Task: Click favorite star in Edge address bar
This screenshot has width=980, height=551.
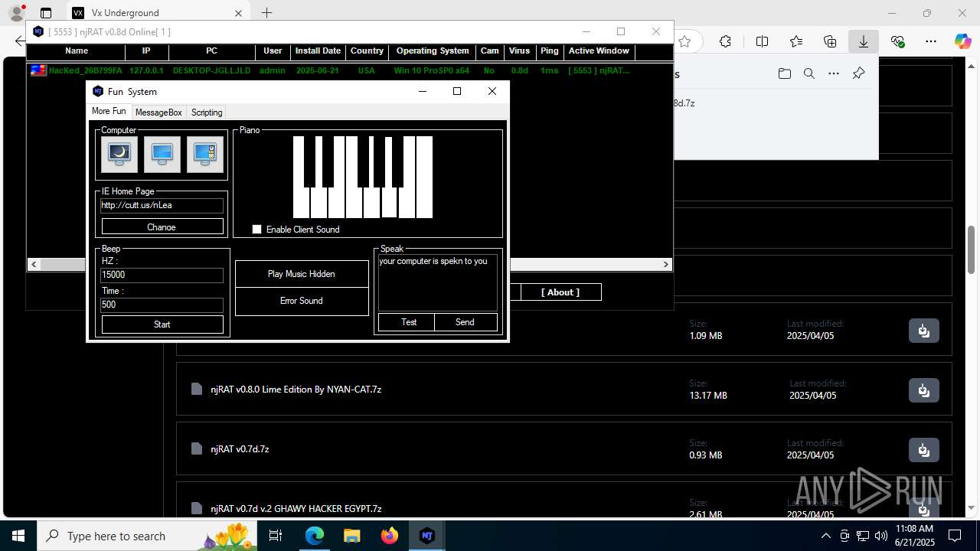Action: (x=684, y=41)
